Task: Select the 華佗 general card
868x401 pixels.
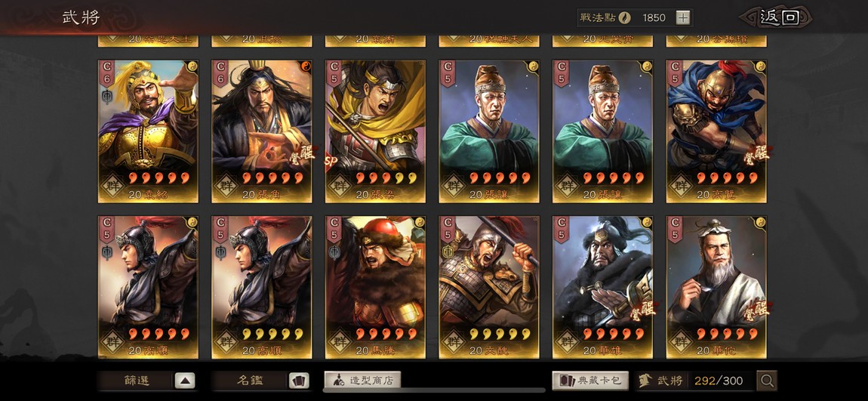Action: click(x=716, y=287)
